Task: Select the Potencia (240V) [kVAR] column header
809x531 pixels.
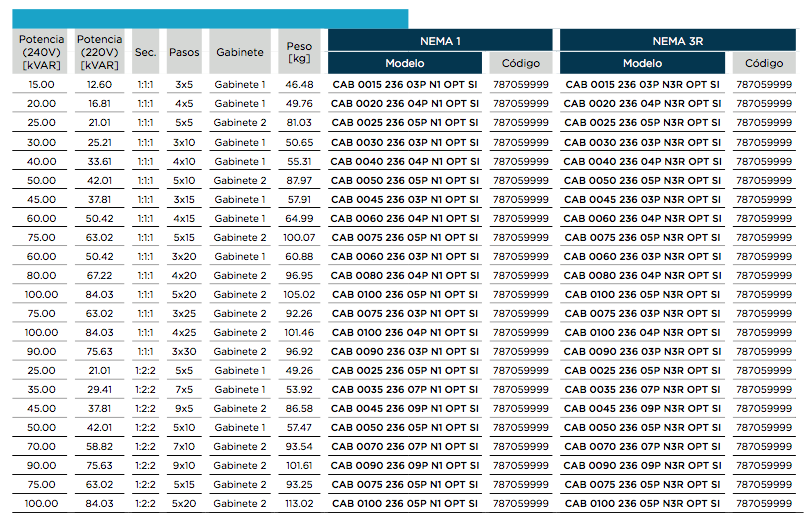Action: (41, 52)
